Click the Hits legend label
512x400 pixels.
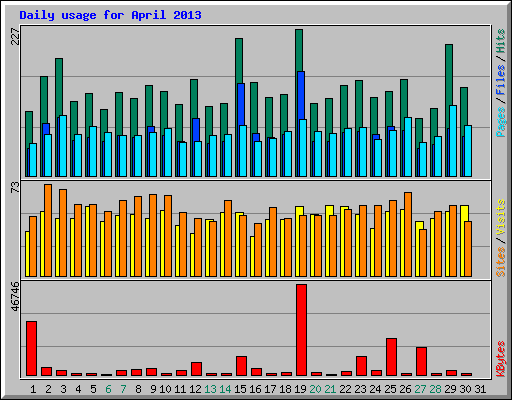[x=501, y=41]
